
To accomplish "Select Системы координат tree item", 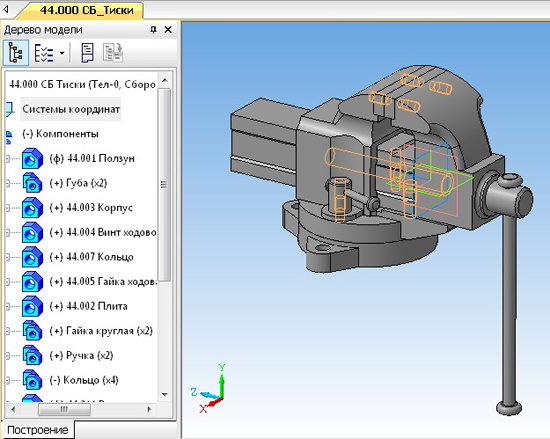I will 71,109.
